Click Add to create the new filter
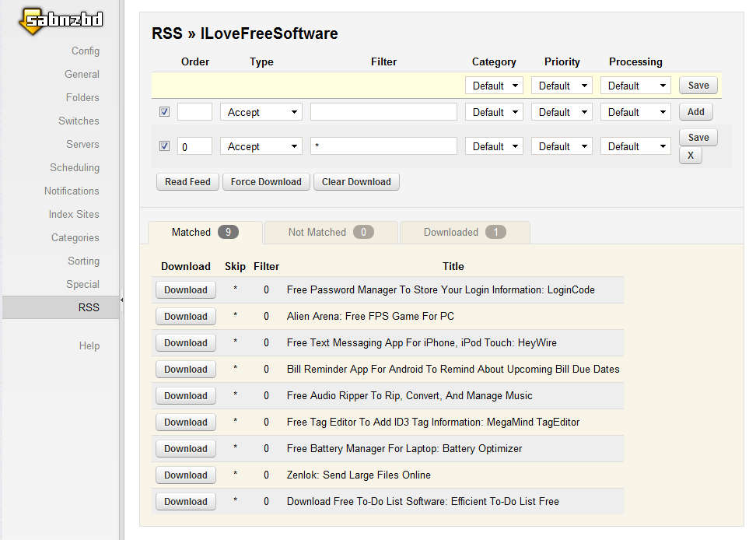The image size is (756, 540). 695,112
